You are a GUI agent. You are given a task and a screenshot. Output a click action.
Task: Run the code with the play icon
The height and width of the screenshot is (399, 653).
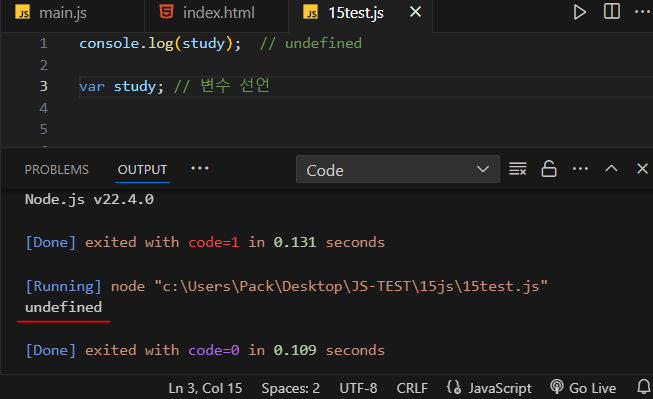pyautogui.click(x=579, y=12)
